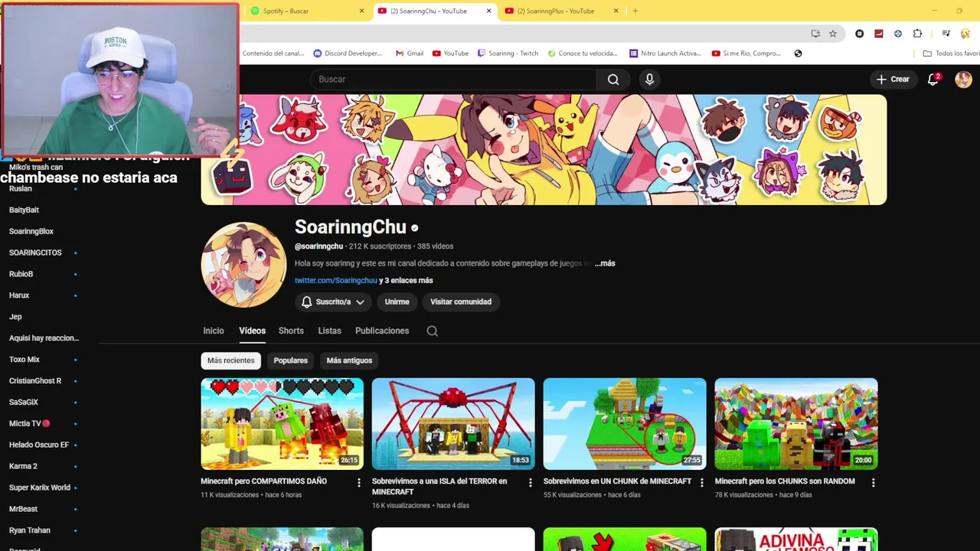Open the Todos los favoritos folder
This screenshot has width=980, height=551.
(x=951, y=54)
